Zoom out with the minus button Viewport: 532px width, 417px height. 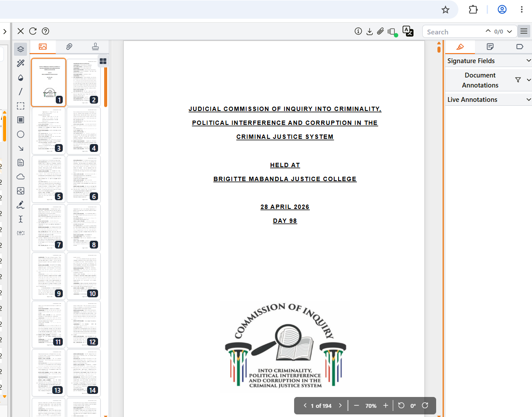(356, 406)
